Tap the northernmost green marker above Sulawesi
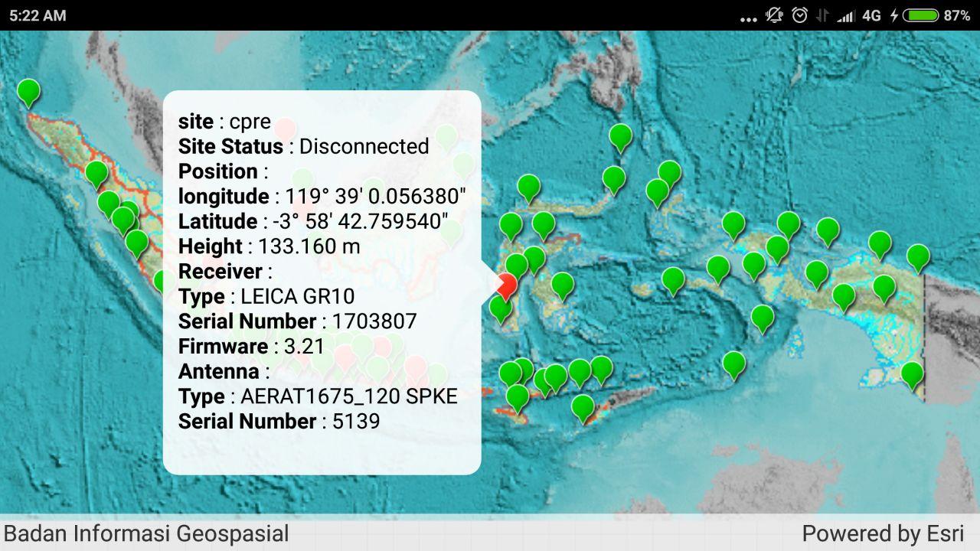 tap(620, 138)
